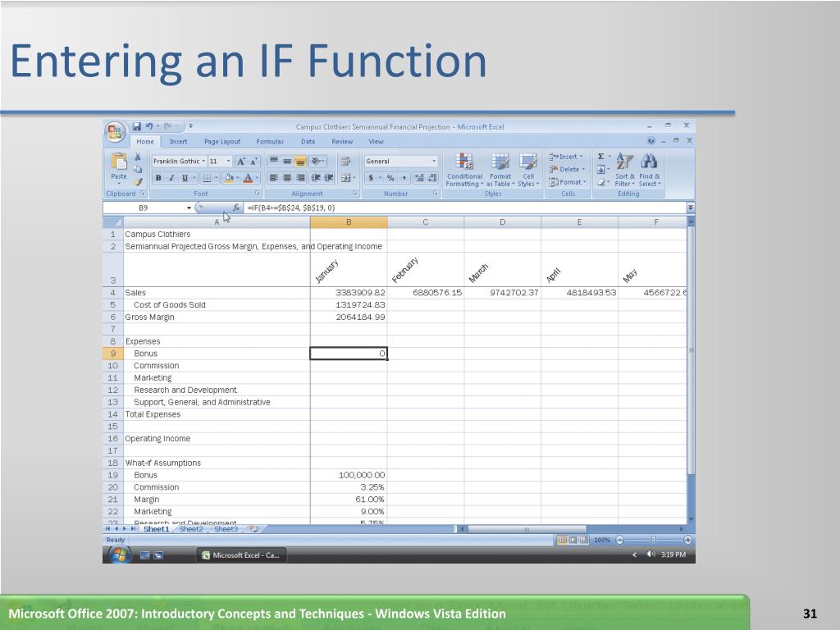Select cell B19 containing 100,000.00

coord(349,475)
